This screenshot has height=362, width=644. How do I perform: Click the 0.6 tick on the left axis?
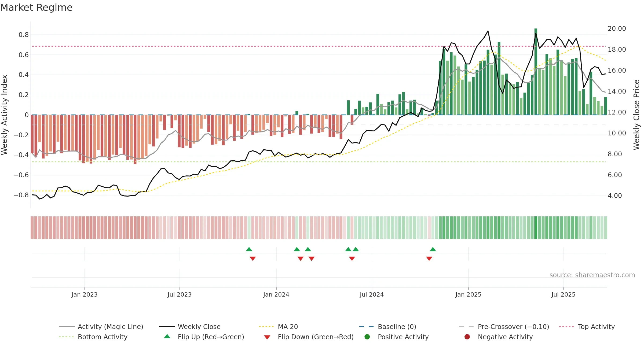24,55
